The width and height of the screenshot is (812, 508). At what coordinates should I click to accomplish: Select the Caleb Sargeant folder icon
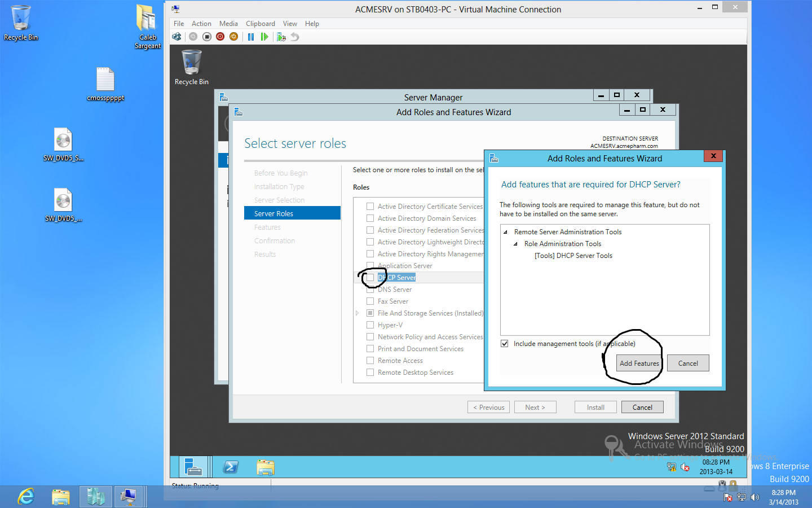(147, 27)
